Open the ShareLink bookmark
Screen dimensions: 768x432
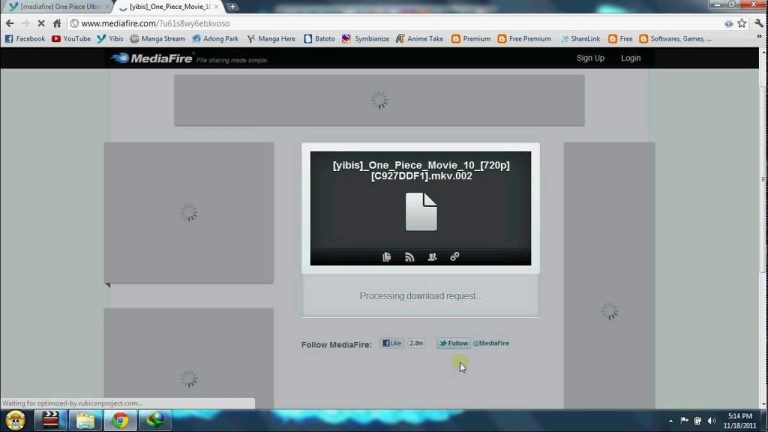coord(580,38)
